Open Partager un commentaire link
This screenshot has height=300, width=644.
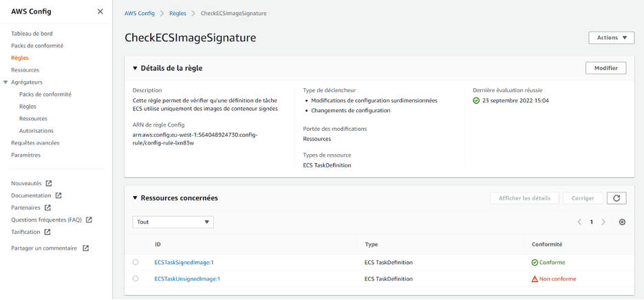click(44, 248)
